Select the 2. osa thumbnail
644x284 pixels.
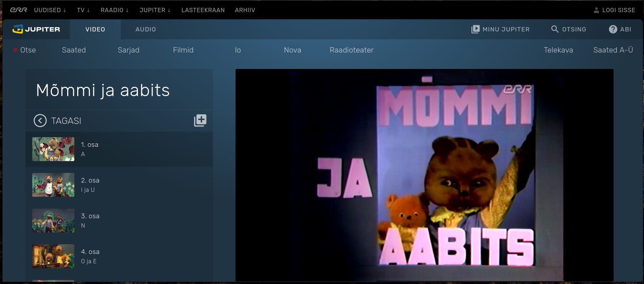pyautogui.click(x=53, y=185)
